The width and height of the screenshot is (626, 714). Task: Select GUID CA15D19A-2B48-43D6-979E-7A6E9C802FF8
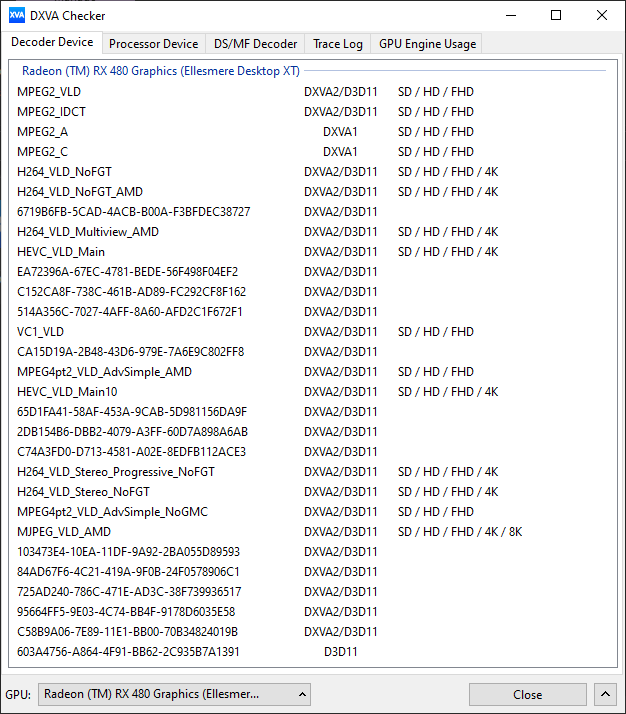312,352
